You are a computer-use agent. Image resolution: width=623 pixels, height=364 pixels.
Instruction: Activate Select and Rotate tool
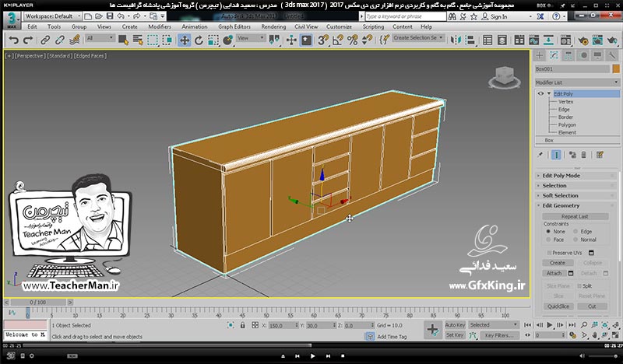199,40
